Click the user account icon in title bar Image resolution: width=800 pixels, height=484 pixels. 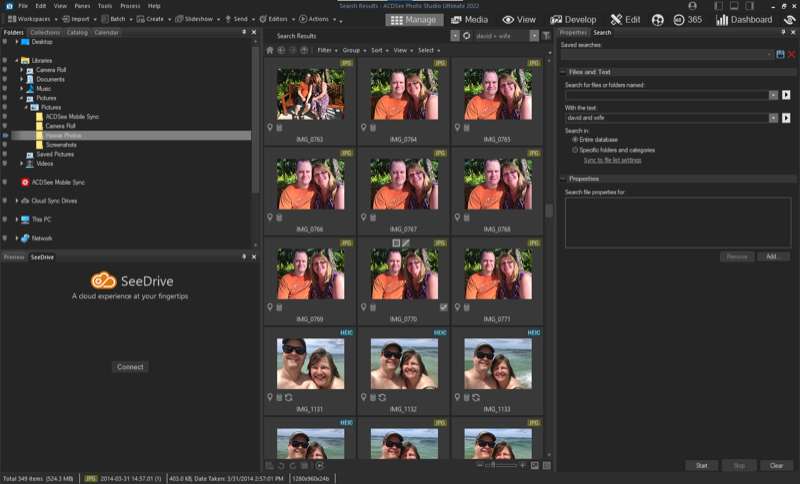pyautogui.click(x=692, y=6)
